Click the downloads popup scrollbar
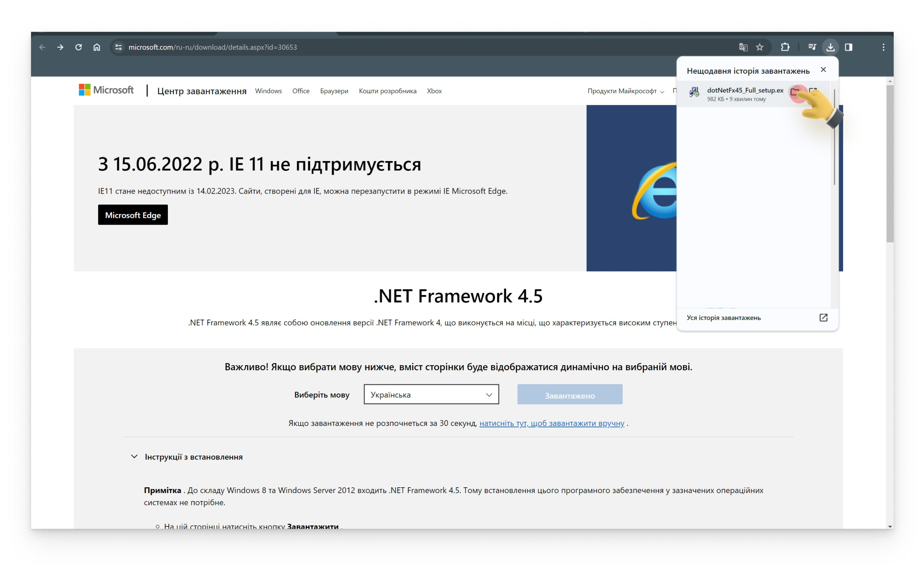 pos(834,137)
